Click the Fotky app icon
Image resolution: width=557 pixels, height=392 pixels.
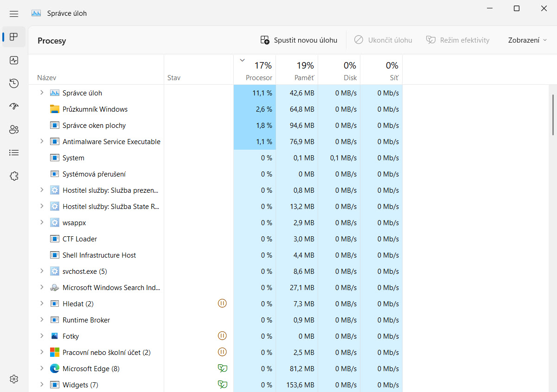[55, 336]
